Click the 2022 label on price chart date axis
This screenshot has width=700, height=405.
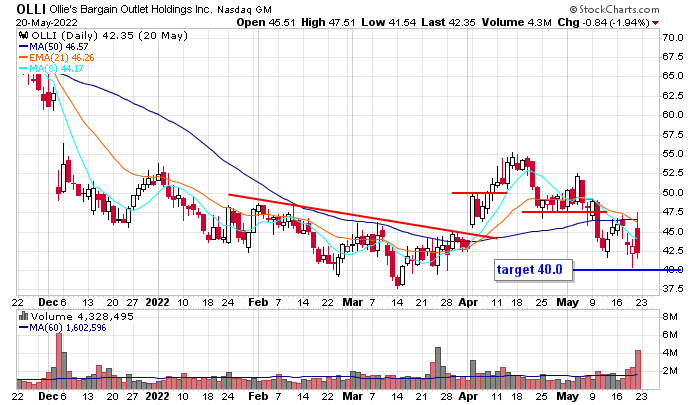tap(157, 302)
